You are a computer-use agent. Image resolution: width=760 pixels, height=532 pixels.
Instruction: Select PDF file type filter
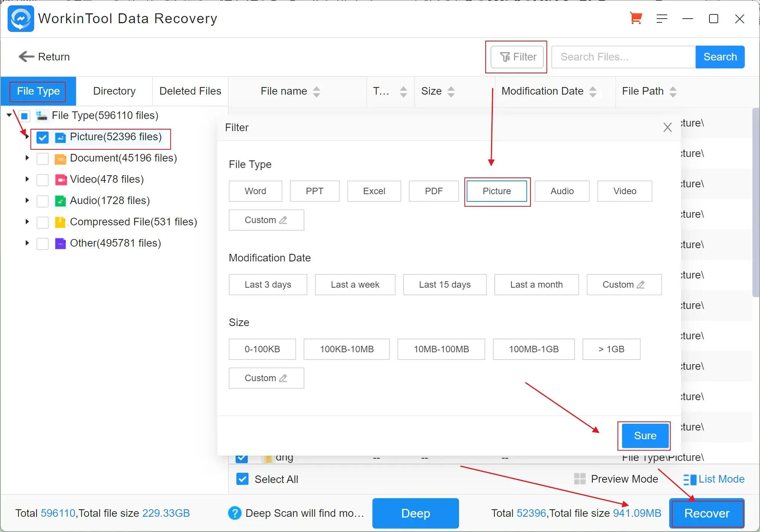[434, 191]
